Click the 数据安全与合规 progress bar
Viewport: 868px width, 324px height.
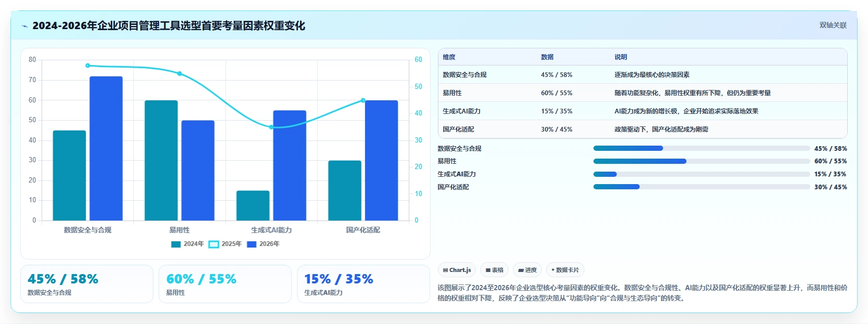(702, 148)
